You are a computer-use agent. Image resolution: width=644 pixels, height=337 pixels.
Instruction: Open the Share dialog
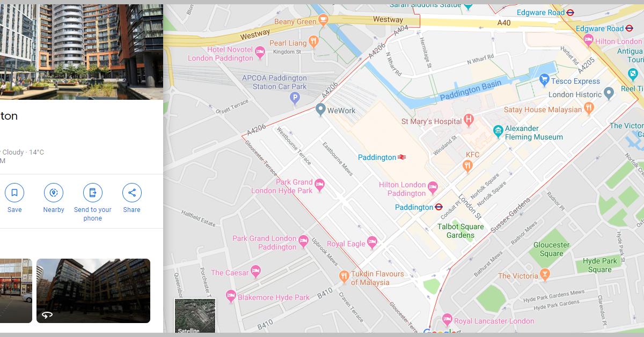[131, 193]
